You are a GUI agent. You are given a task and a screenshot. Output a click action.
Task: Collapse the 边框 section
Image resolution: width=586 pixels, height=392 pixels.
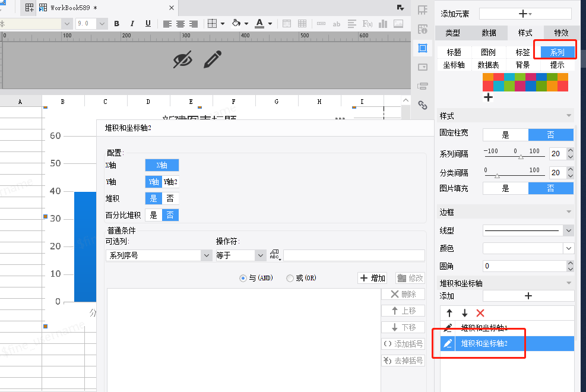568,211
